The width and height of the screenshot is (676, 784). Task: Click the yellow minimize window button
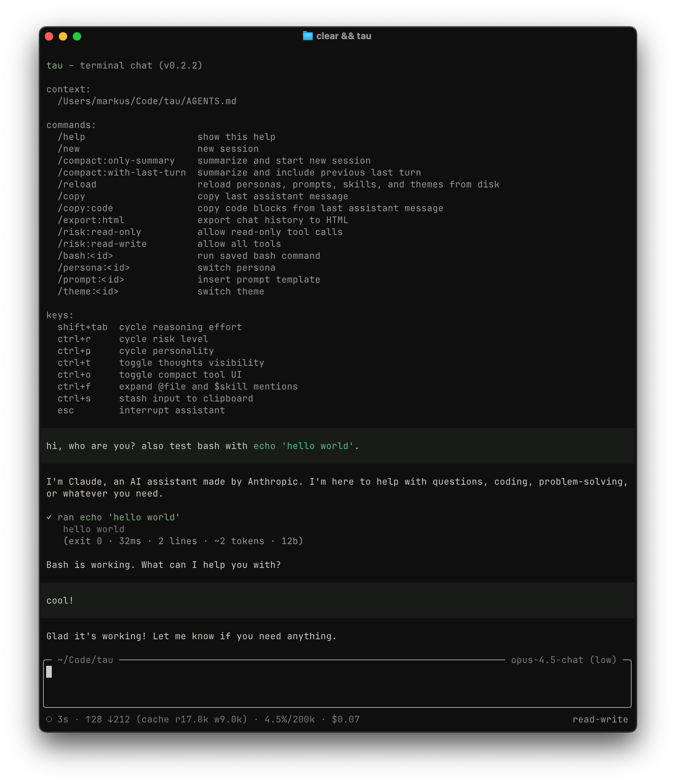[x=63, y=36]
